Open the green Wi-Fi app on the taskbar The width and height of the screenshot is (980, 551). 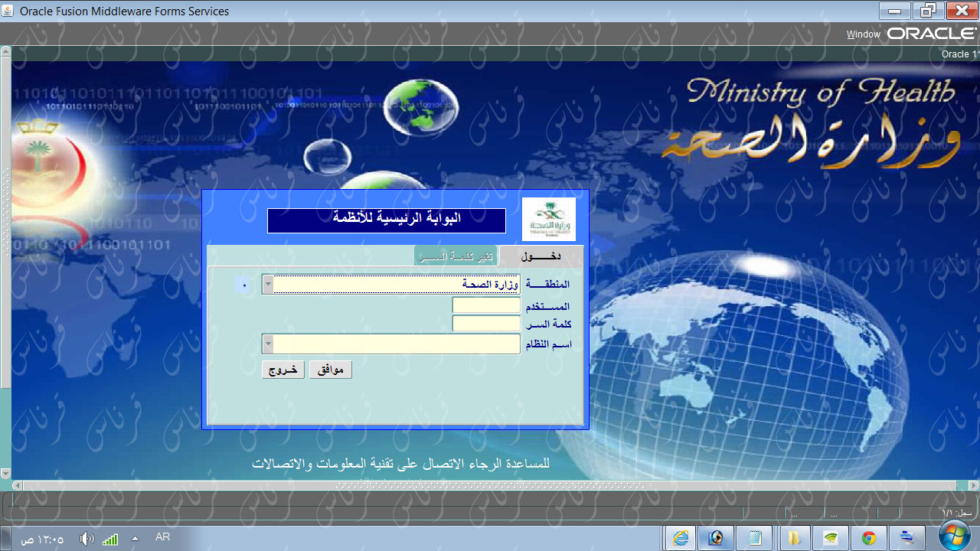pyautogui.click(x=831, y=538)
